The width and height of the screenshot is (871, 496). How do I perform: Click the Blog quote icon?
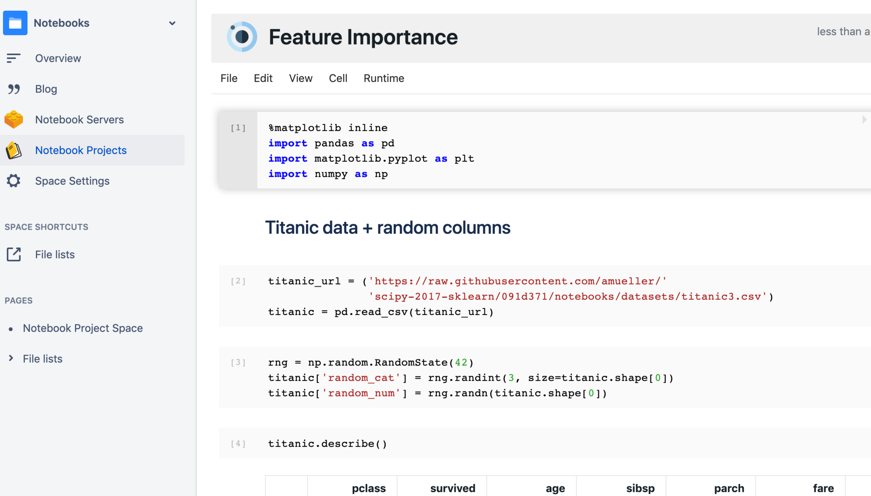(14, 89)
